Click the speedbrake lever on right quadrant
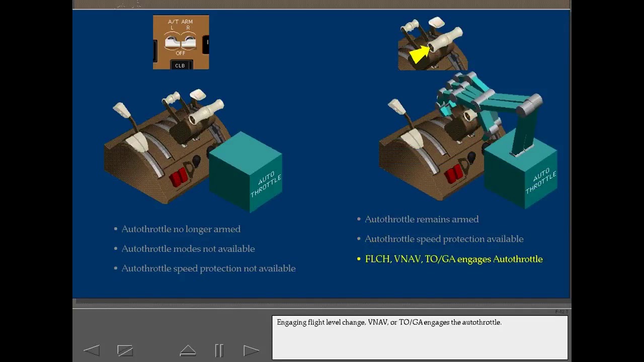644x362 pixels. 407,124
